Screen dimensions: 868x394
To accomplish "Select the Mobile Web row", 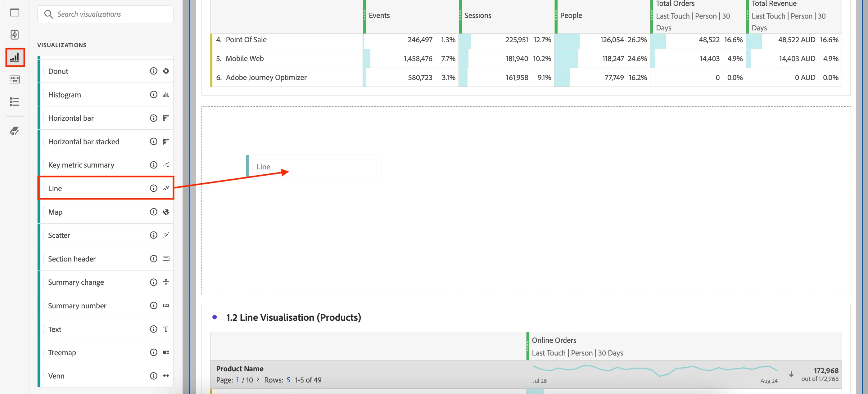I will pyautogui.click(x=526, y=59).
